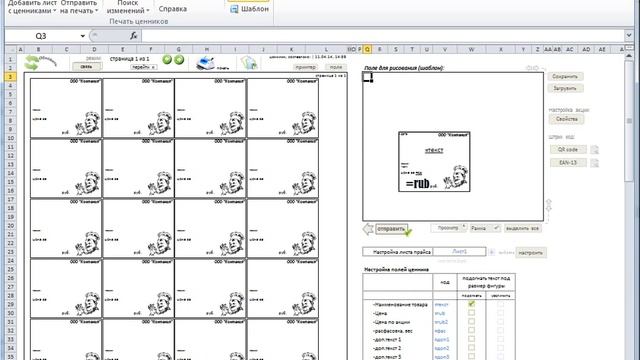Check подогнать for Цена по акции row
Viewport: 640px width, 360px height.
[471, 322]
